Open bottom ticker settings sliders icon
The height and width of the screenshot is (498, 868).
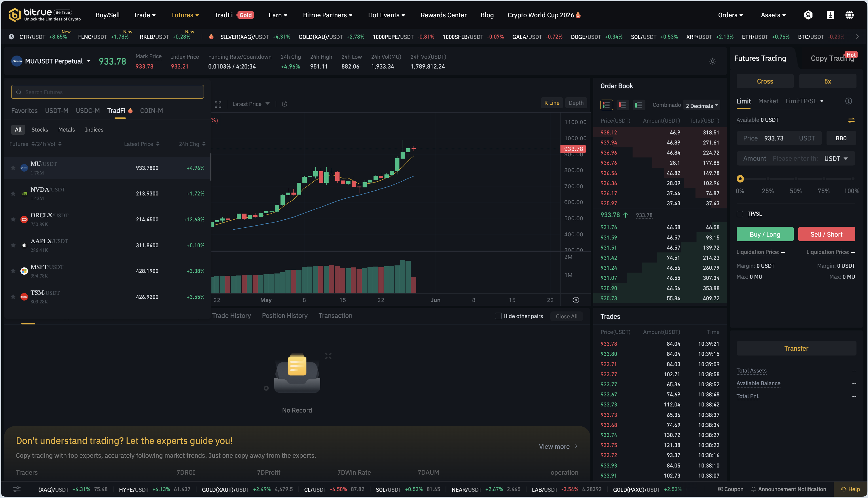point(17,489)
